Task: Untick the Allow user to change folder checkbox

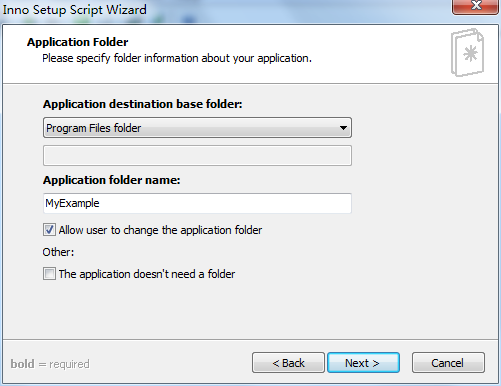Action: coord(49,230)
